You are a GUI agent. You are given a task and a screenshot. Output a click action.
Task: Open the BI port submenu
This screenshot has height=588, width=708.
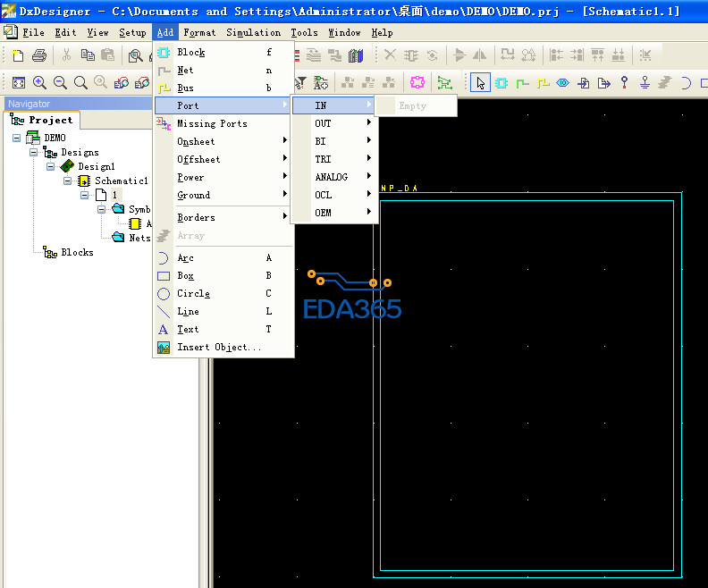[x=334, y=141]
